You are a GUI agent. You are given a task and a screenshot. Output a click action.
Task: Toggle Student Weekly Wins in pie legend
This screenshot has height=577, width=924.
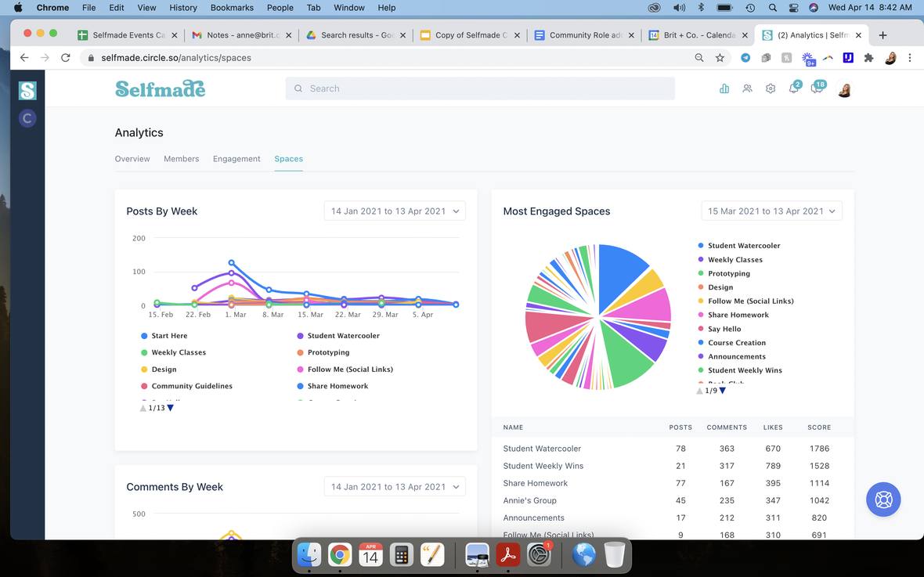point(739,370)
